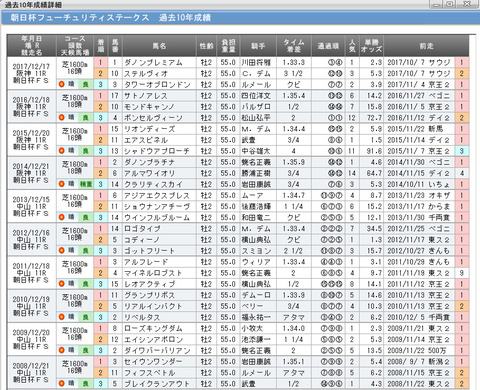Click the 稍重 track condition badge for 2014
This screenshot has width=480, height=390.
click(86, 184)
